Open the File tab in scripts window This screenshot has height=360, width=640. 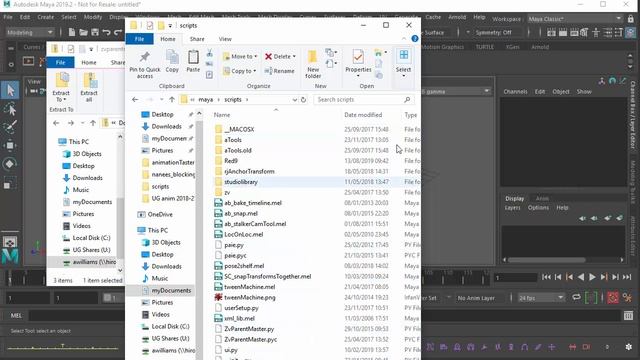(139, 39)
